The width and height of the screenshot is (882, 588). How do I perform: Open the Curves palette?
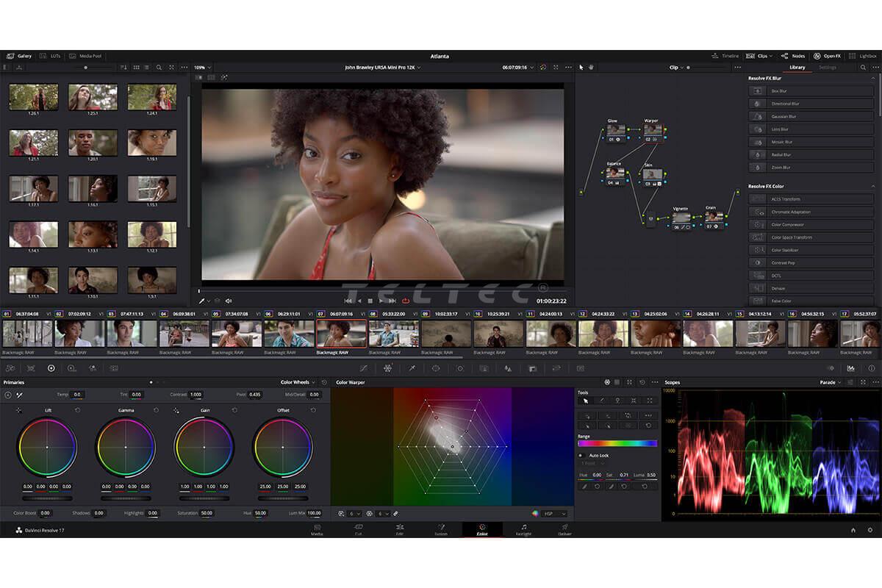pos(365,369)
